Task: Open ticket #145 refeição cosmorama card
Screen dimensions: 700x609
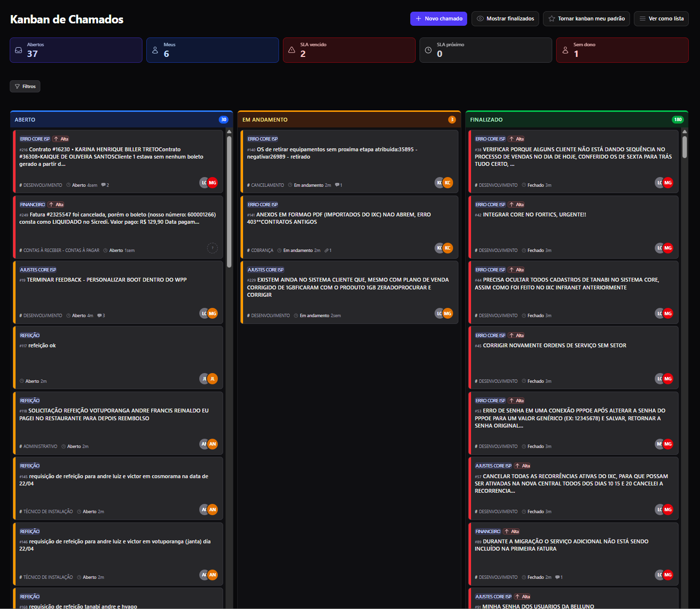Action: [x=118, y=488]
